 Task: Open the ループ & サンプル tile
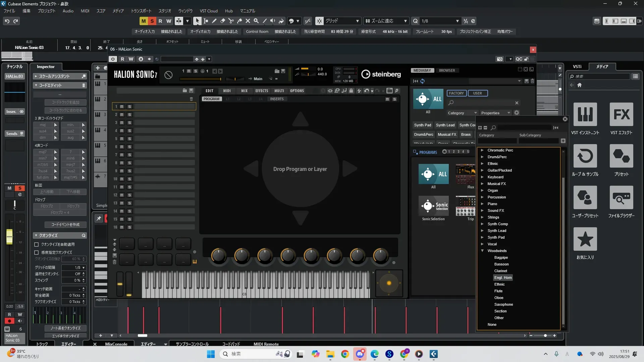tap(585, 156)
